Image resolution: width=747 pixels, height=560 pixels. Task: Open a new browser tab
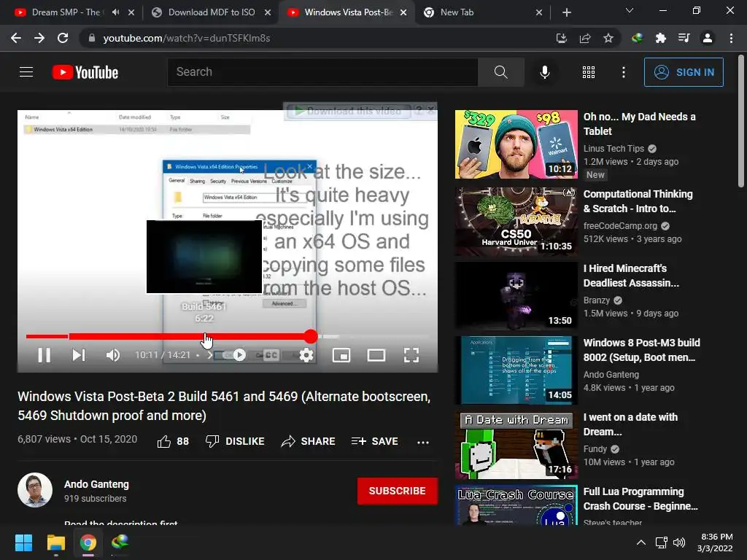tap(566, 12)
